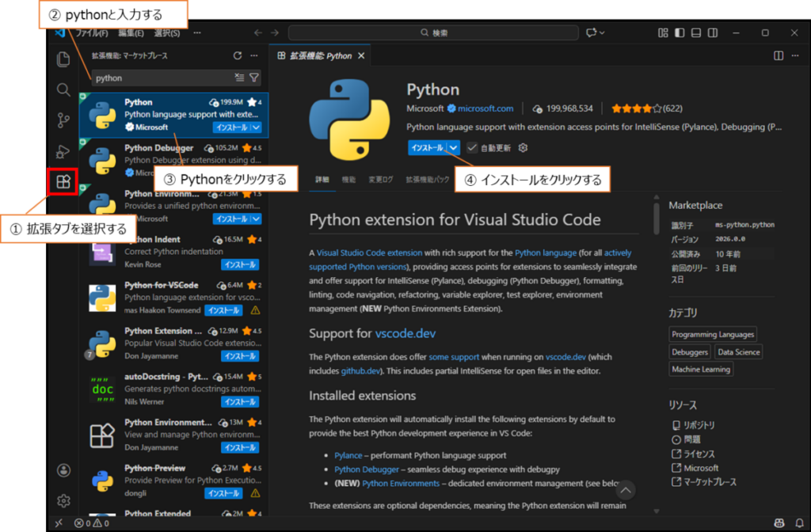Open Search from the activity bar

[63, 89]
